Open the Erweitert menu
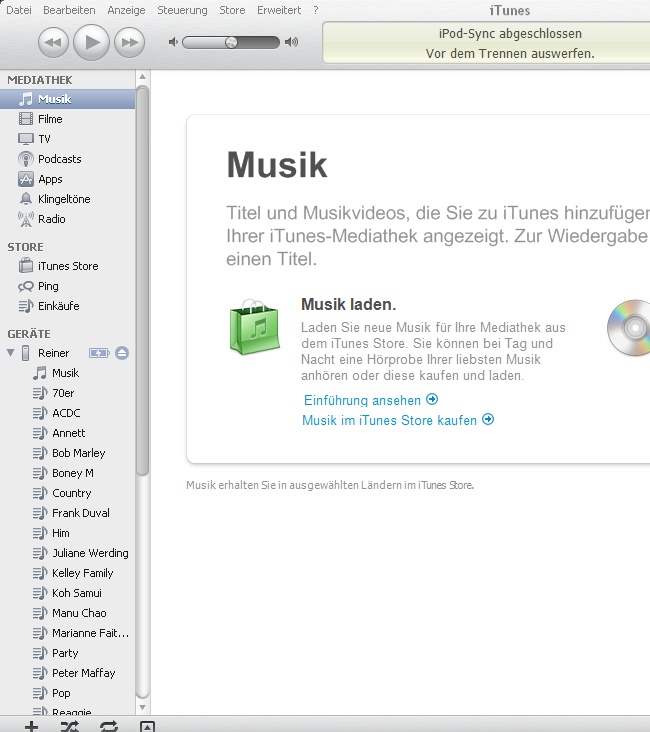Image resolution: width=650 pixels, height=732 pixels. click(279, 10)
